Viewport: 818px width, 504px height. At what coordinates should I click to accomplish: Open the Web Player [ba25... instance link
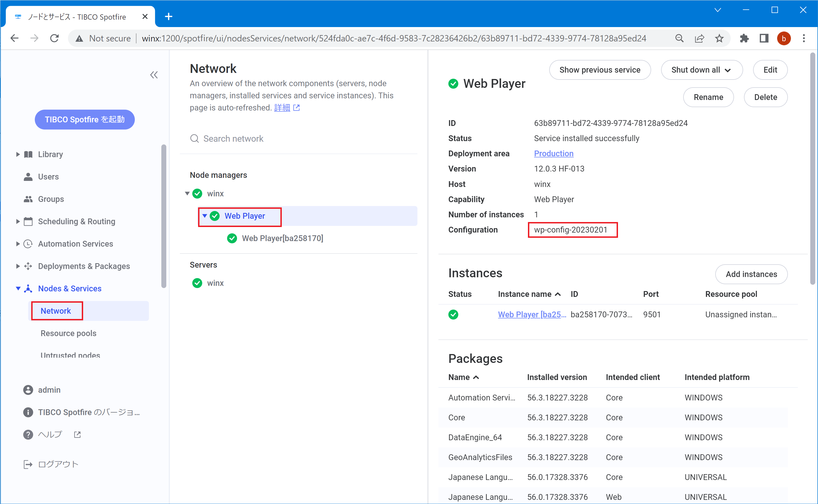coord(532,314)
